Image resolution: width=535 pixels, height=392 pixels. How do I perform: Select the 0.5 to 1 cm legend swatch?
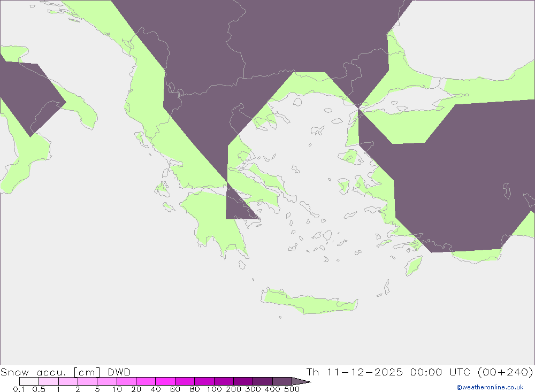[x=49, y=381]
